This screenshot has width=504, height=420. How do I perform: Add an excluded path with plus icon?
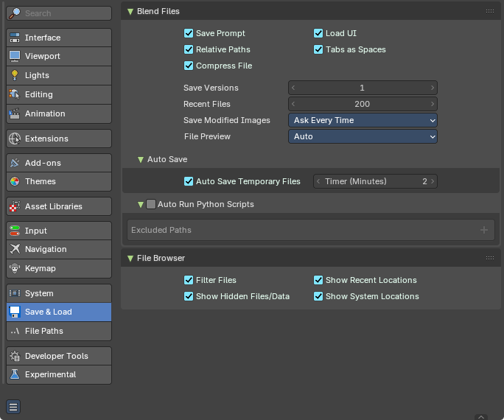point(484,230)
